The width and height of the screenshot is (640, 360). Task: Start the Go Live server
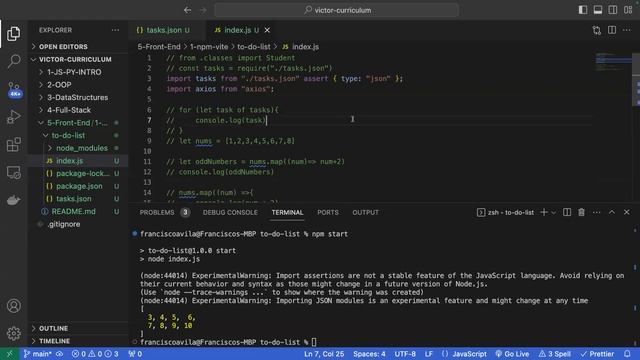point(512,354)
